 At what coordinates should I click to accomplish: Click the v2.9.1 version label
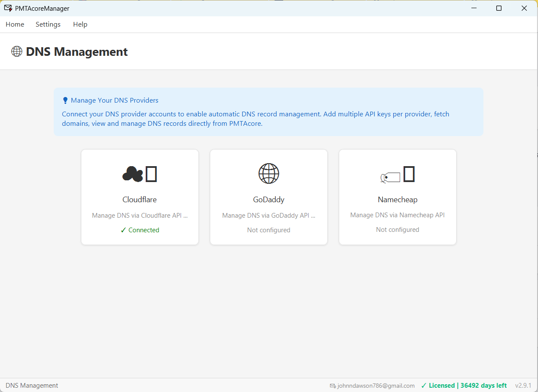(523, 385)
